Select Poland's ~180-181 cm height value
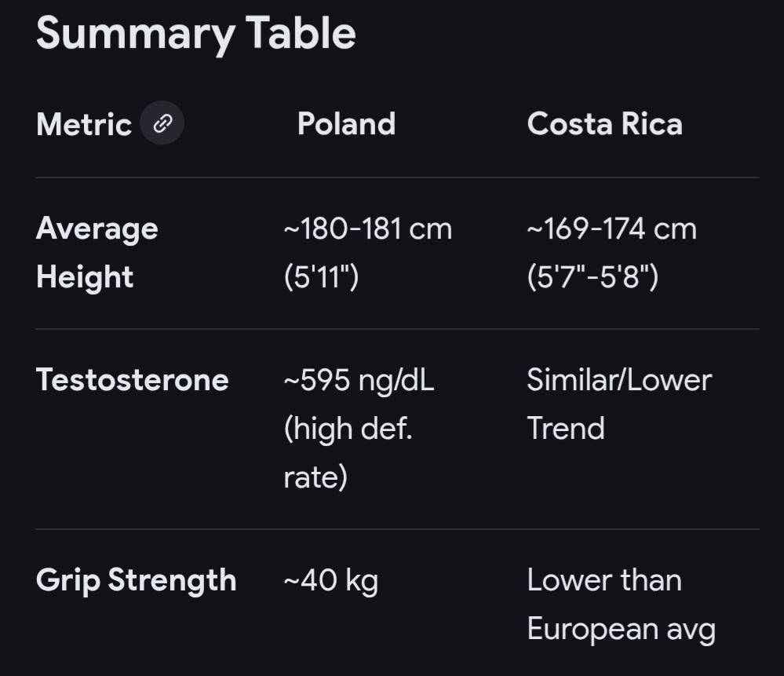The image size is (784, 676). coord(367,228)
